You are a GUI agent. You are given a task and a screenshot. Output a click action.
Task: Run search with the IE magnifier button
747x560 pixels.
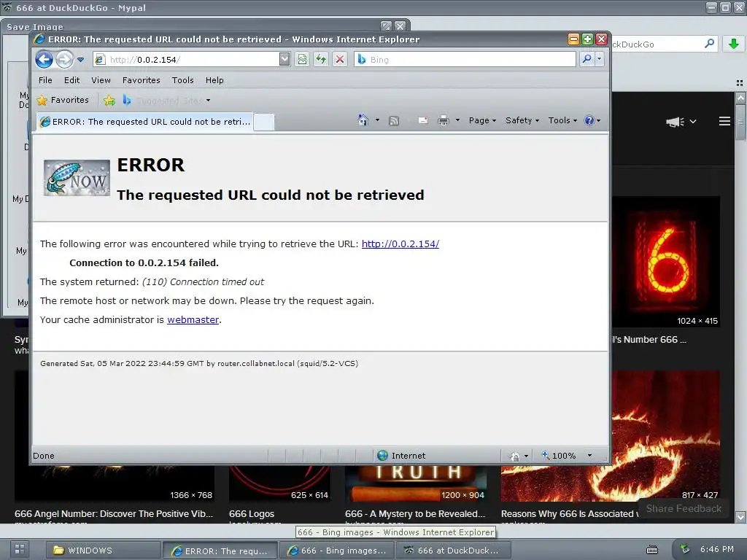click(587, 59)
